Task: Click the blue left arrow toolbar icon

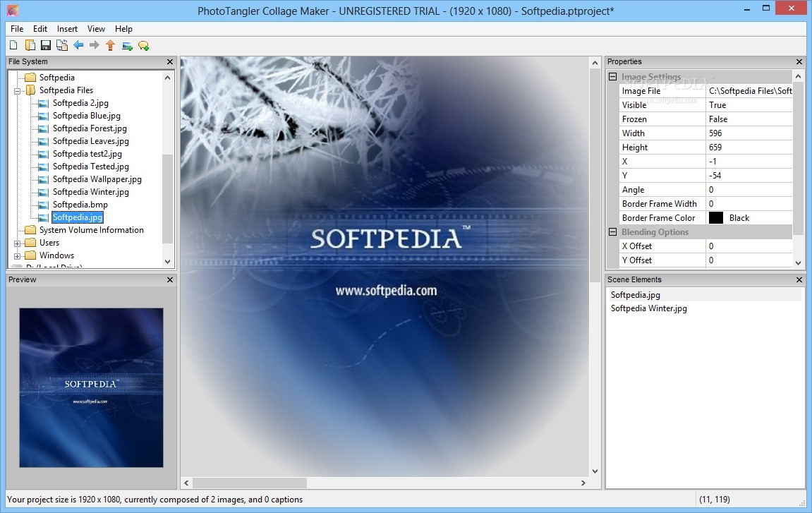Action: (x=78, y=45)
